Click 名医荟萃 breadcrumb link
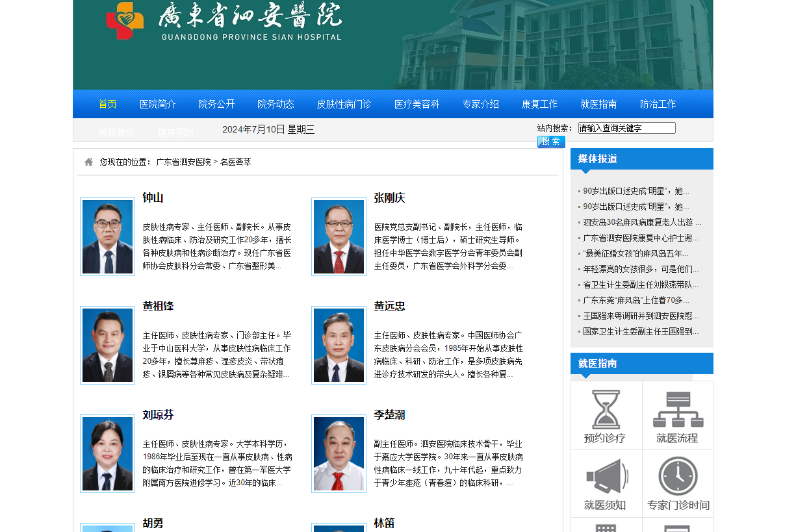 tap(235, 162)
